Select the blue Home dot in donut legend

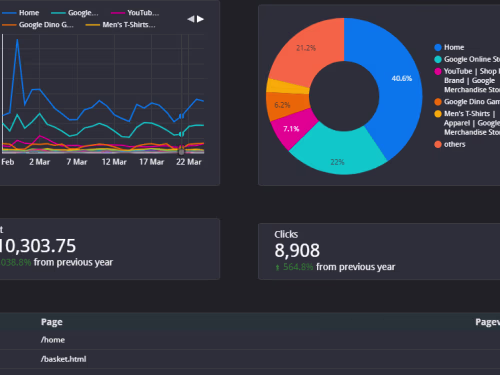coord(438,47)
